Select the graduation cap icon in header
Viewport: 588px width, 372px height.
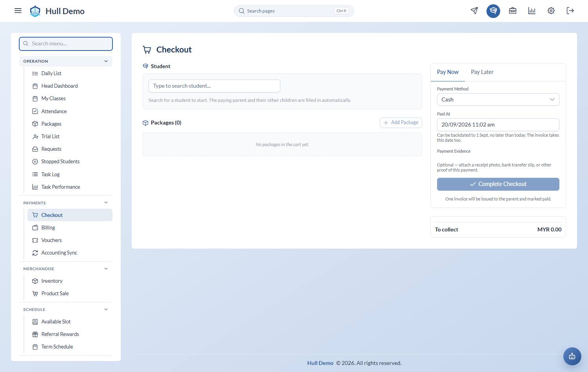click(x=493, y=11)
